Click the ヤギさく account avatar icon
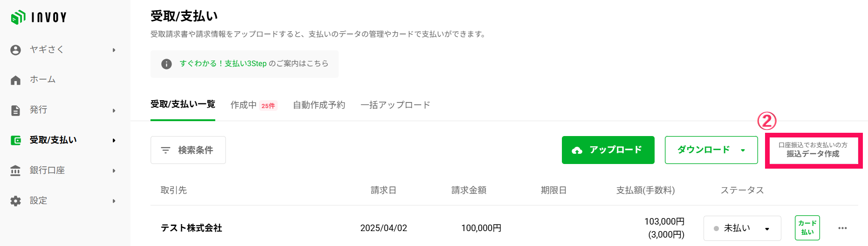The image size is (868, 246). click(15, 50)
